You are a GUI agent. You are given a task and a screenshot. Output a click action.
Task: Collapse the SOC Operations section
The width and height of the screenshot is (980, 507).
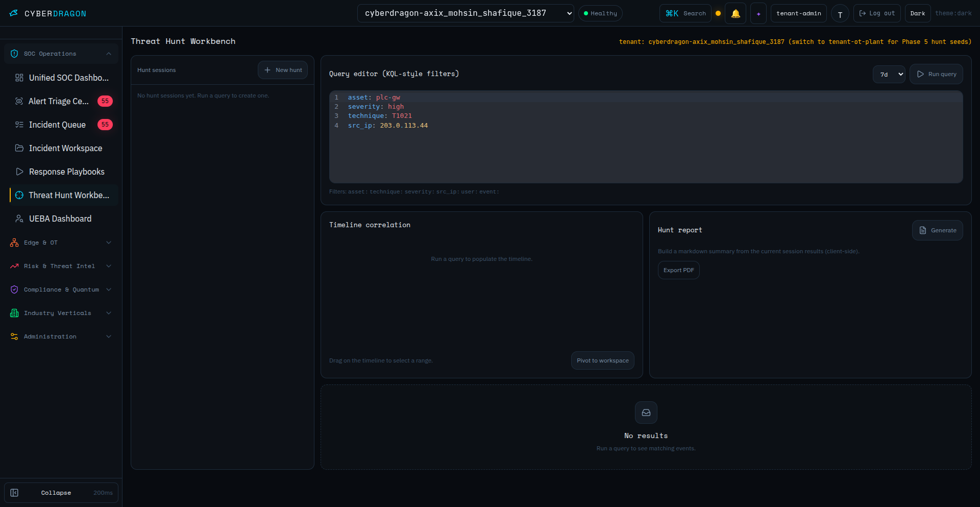[61, 54]
